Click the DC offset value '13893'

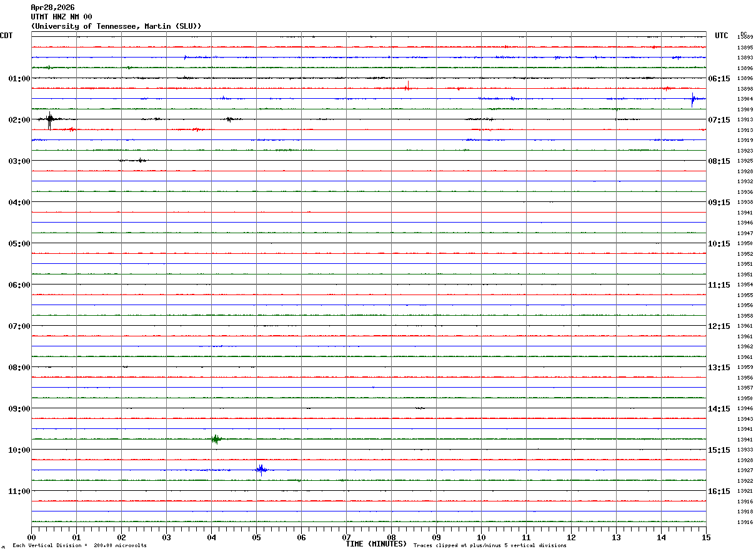point(745,58)
